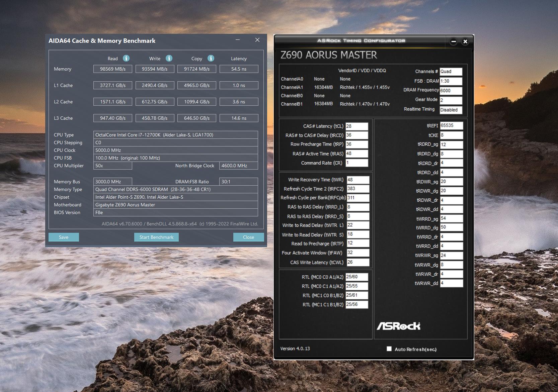The height and width of the screenshot is (392, 558).
Task: Click the Realtime Timing field showing Disabled
Action: (451, 110)
